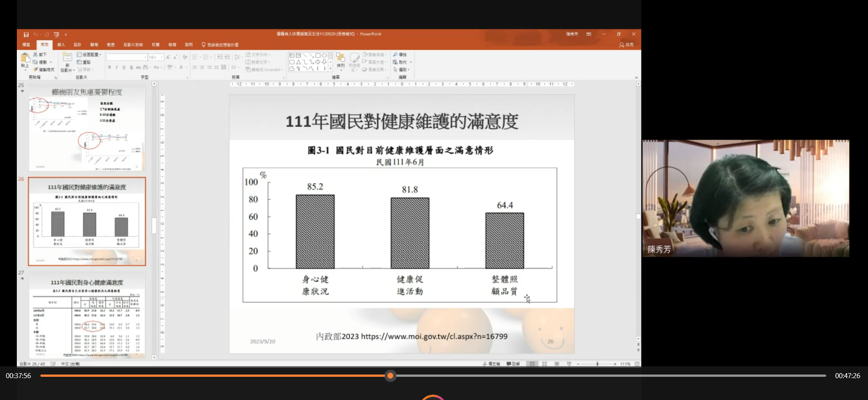Select the right arrow shape in gallery
Screen dimensions: 868x400
click(317, 62)
